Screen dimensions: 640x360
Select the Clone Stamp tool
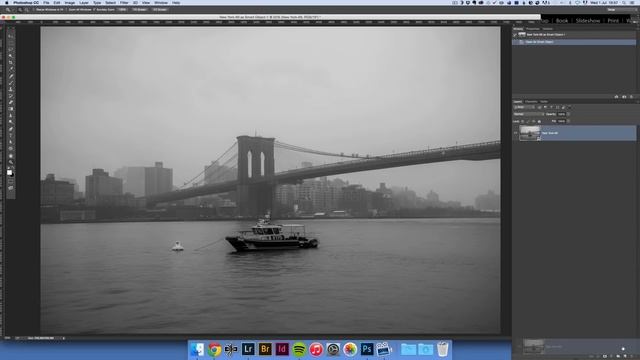click(x=11, y=89)
